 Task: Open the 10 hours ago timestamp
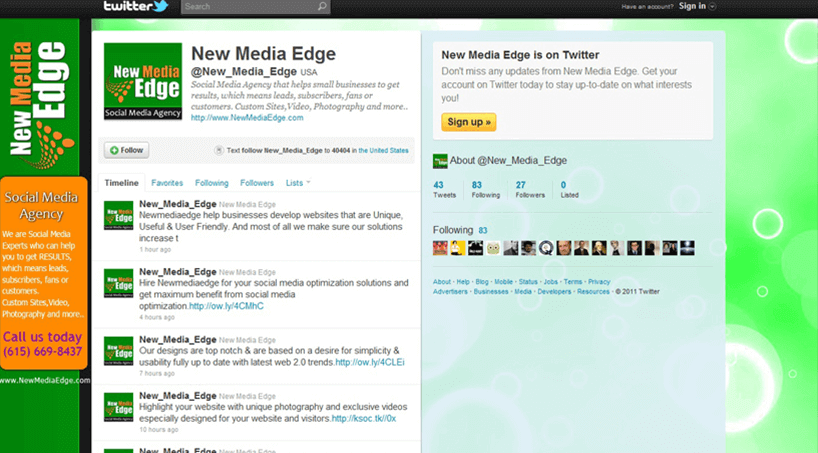159,430
